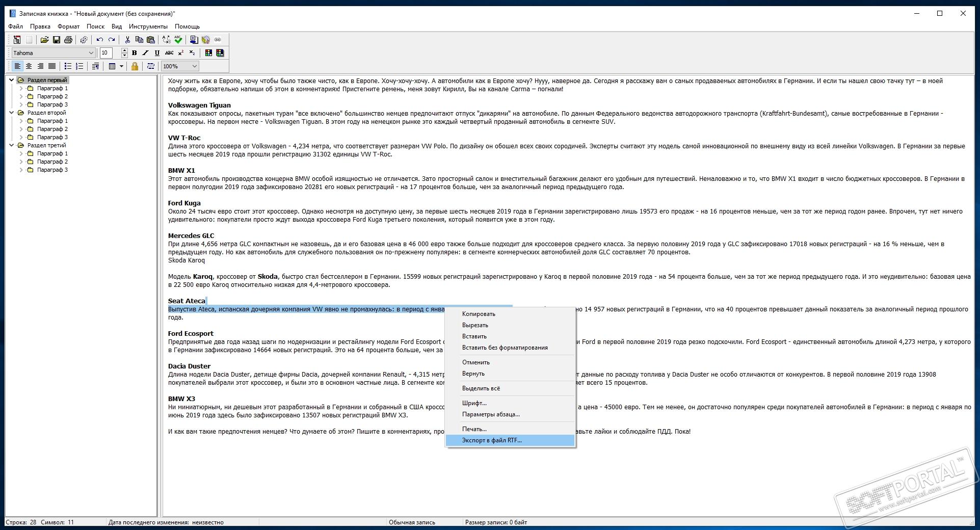Apply strikethrough formatting
Screen dimensions: 980x530
(169, 52)
